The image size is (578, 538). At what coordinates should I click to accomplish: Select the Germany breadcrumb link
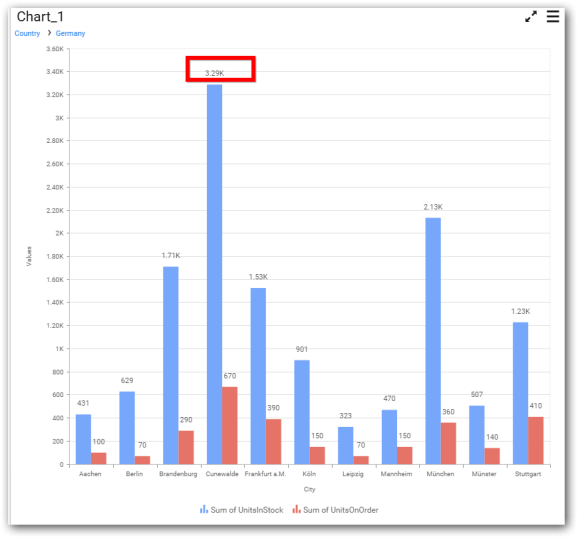point(70,34)
